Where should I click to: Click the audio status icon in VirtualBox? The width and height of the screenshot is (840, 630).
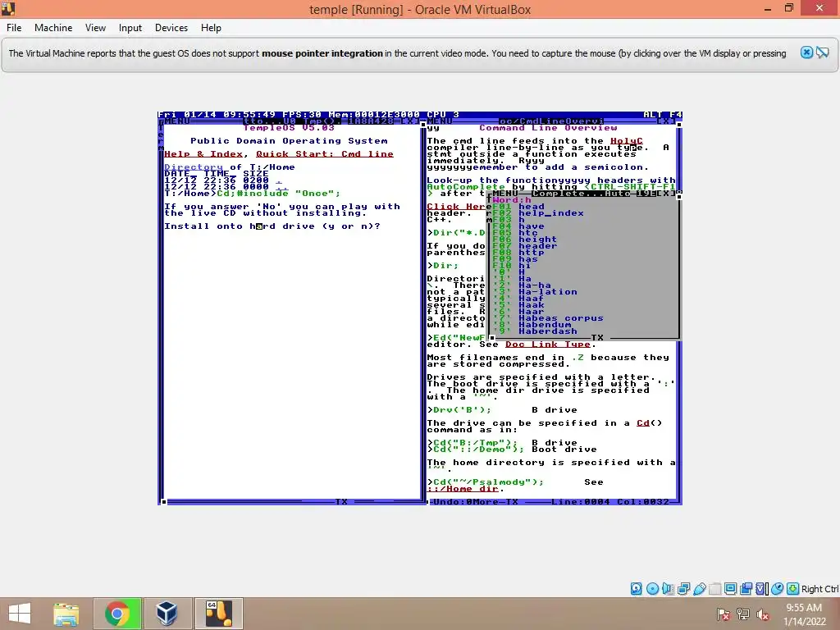click(x=668, y=589)
